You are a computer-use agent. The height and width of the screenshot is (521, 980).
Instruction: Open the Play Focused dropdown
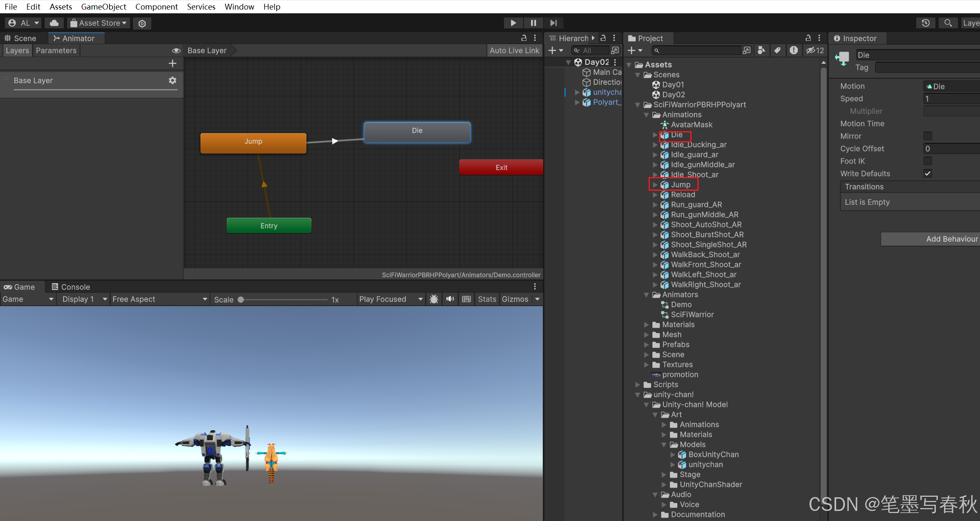pos(391,299)
